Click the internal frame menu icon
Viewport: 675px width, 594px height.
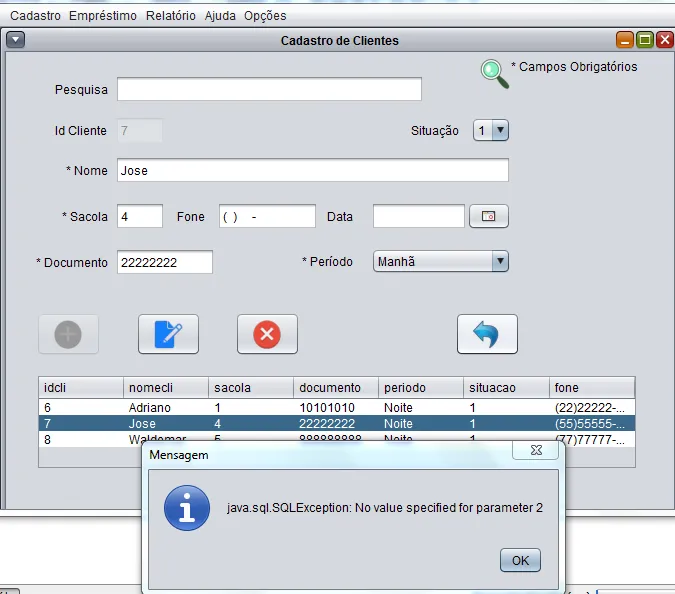pyautogui.click(x=15, y=40)
